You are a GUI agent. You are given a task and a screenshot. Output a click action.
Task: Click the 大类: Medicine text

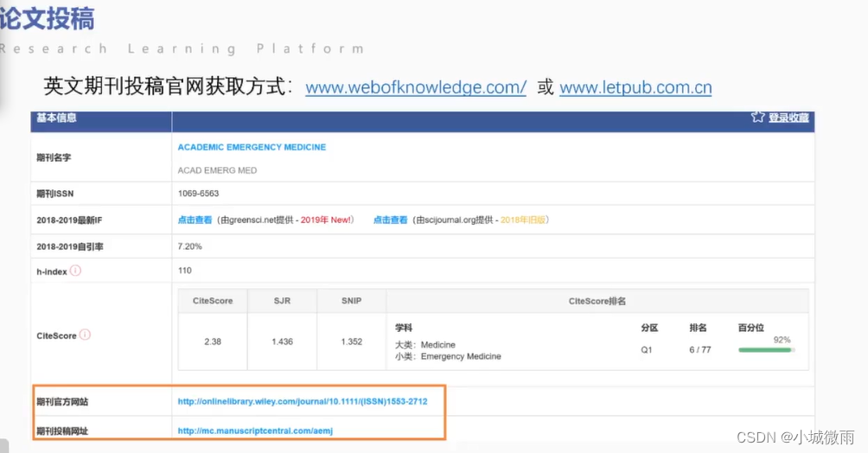click(425, 345)
